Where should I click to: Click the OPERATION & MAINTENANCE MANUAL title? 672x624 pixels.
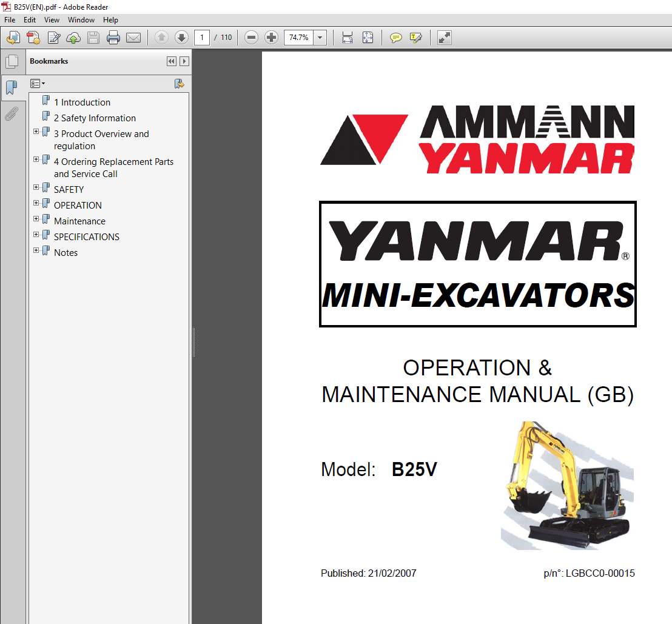(477, 381)
